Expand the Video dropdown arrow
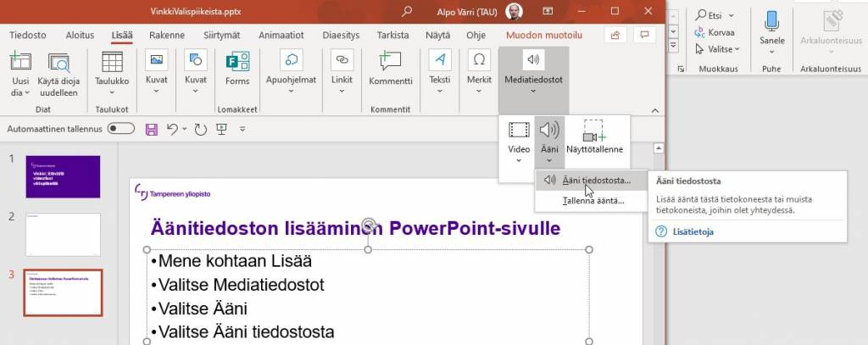This screenshot has width=868, height=345. tap(519, 160)
